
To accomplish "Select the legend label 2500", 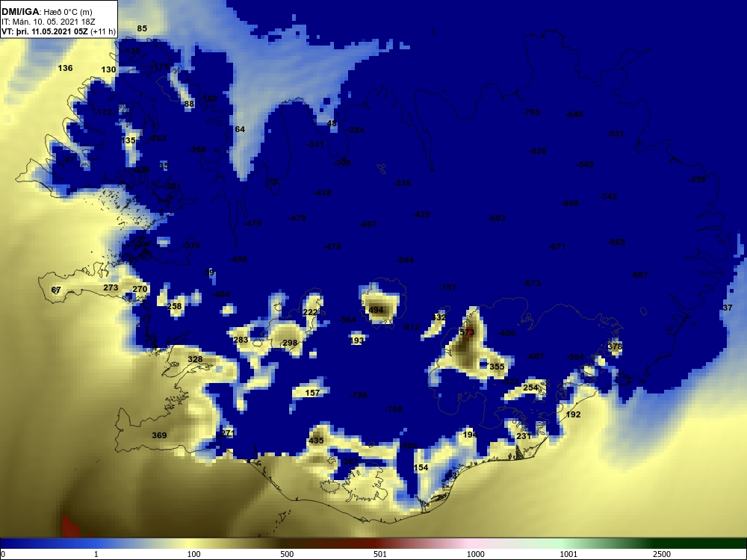I will (x=662, y=554).
